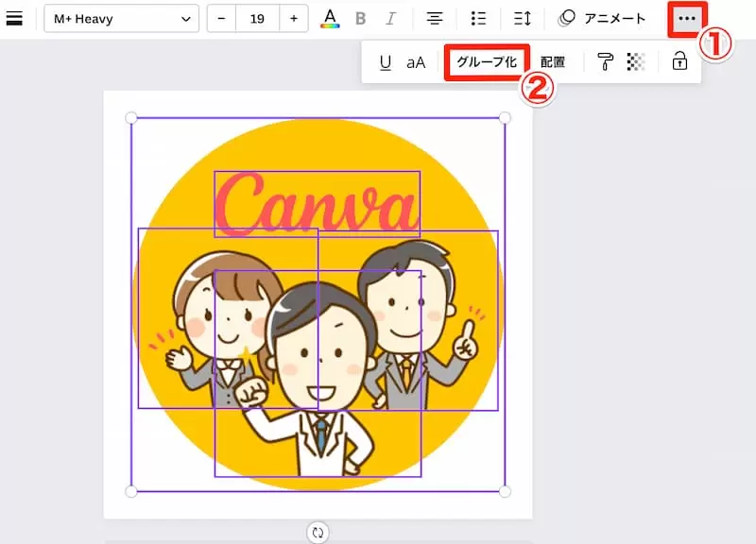Open the 配置 position menu

pos(553,62)
